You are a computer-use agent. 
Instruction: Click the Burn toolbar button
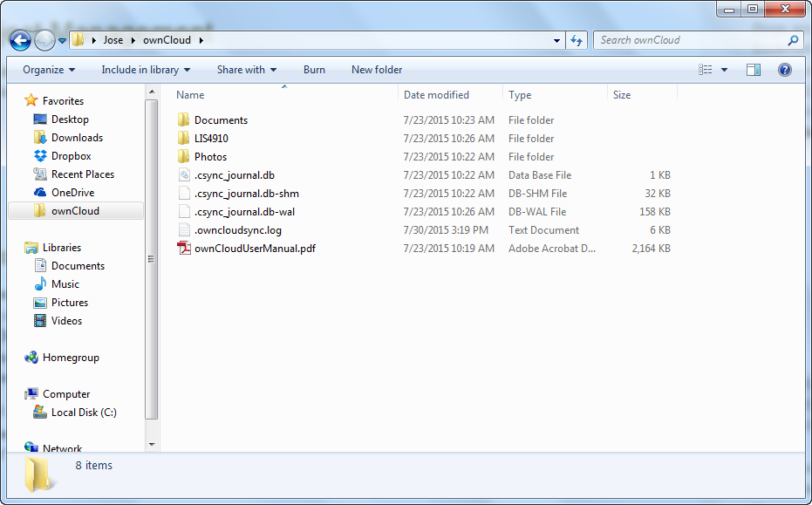[314, 70]
